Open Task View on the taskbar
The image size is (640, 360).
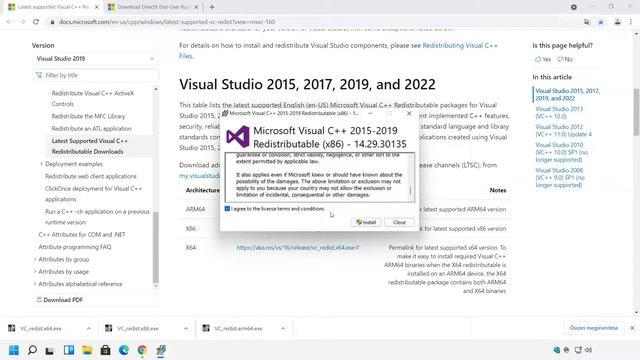click(x=50, y=350)
